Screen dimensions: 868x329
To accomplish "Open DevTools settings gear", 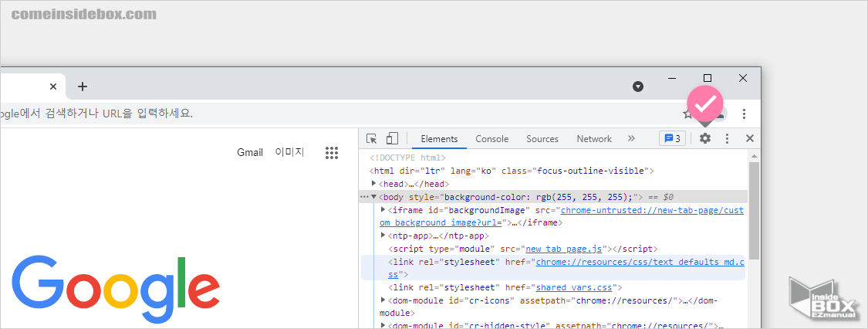I will [704, 138].
